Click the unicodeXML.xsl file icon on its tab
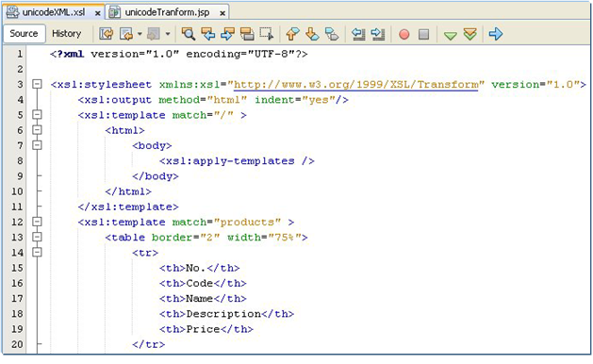The width and height of the screenshot is (593, 364). [x=12, y=12]
